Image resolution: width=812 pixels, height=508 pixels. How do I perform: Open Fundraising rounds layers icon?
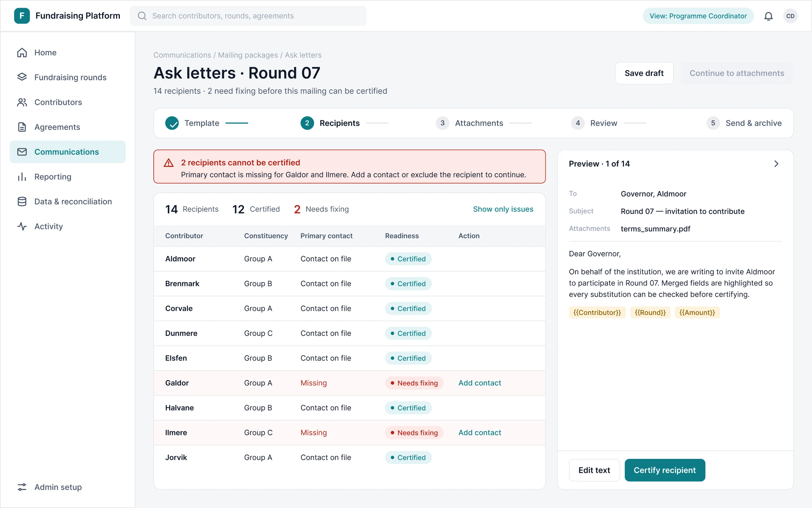pyautogui.click(x=22, y=77)
